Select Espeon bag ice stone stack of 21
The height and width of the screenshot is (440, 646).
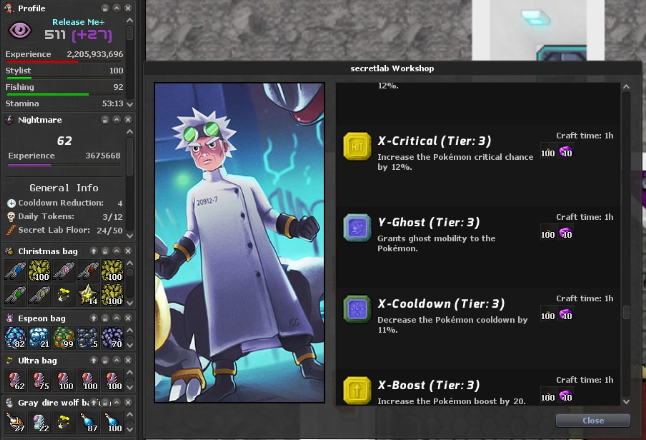40,337
